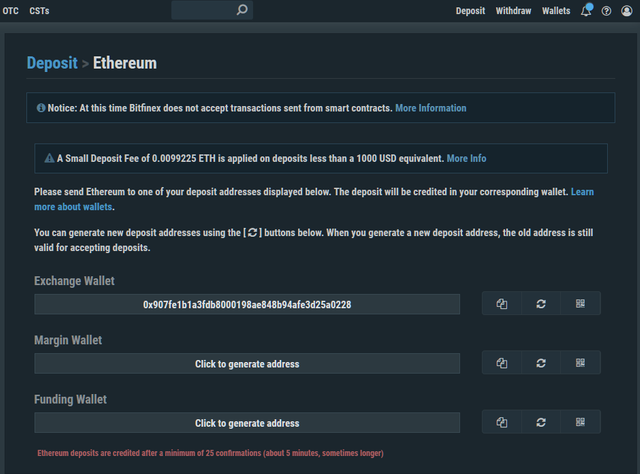Image resolution: width=640 pixels, height=474 pixels.
Task: Click to generate Margin Wallet address
Action: (x=247, y=364)
